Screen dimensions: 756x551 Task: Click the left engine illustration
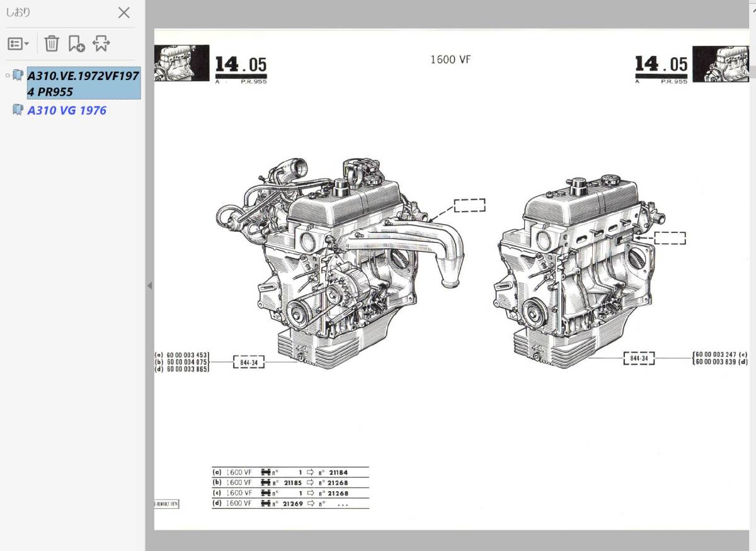click(339, 263)
